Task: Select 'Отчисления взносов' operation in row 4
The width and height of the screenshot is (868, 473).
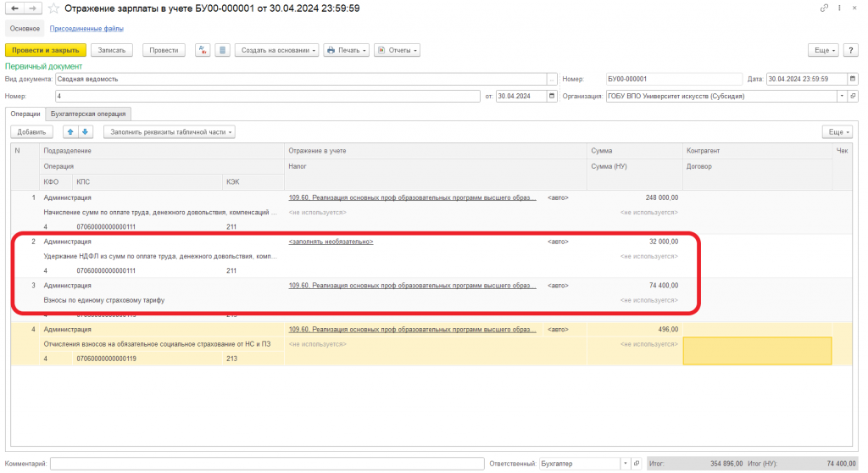Action: [x=162, y=344]
